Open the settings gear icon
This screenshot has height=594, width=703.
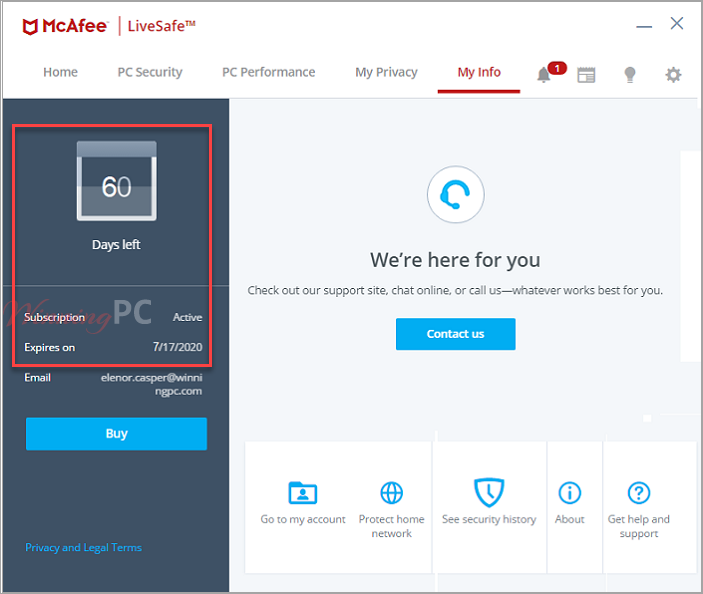pos(673,75)
